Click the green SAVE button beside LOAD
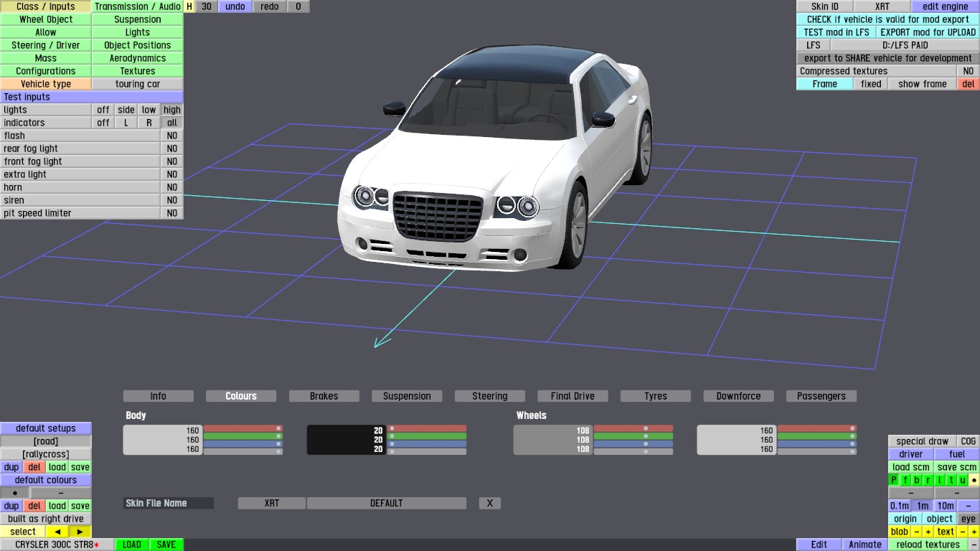This screenshot has width=980, height=551. [166, 545]
